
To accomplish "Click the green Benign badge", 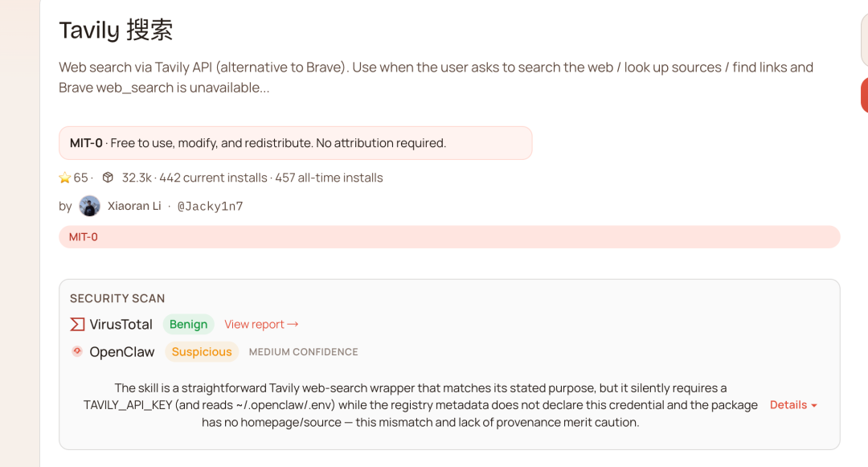I will coord(188,325).
